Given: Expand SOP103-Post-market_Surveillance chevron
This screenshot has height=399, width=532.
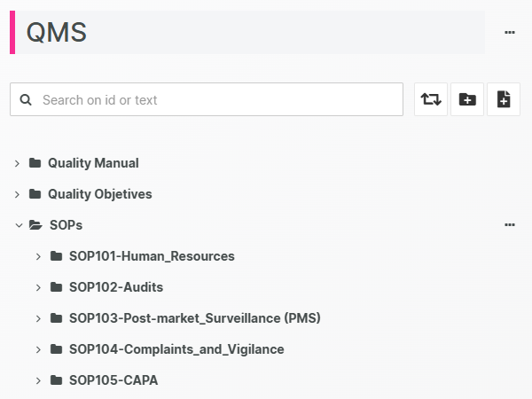Looking at the screenshot, I should point(38,318).
